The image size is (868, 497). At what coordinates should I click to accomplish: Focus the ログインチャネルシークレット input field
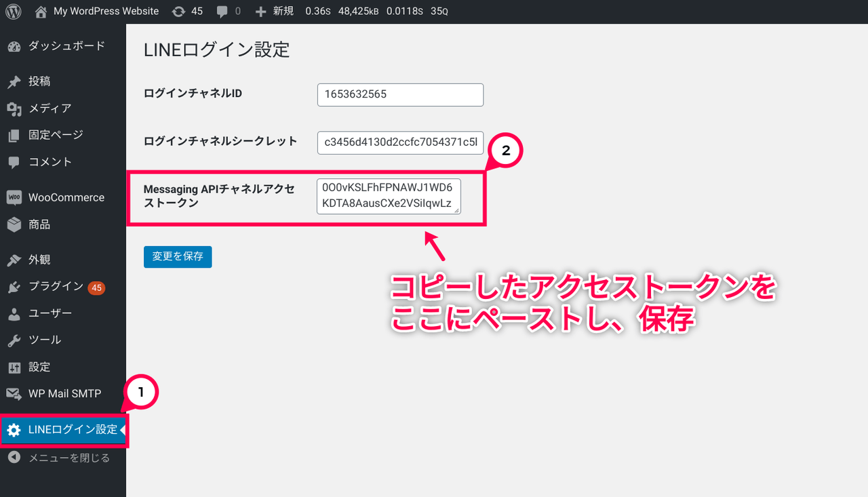(x=400, y=143)
